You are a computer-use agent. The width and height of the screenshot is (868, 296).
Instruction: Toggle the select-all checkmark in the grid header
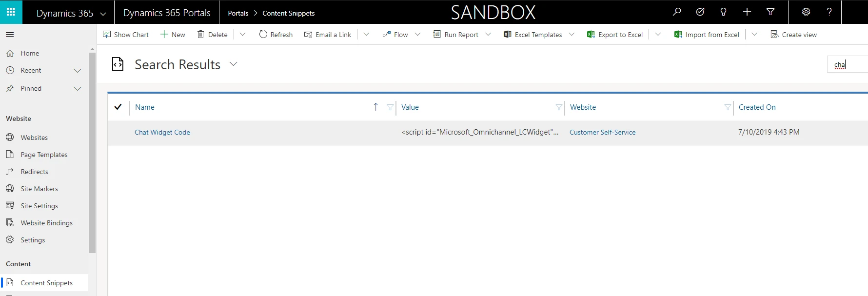point(118,107)
